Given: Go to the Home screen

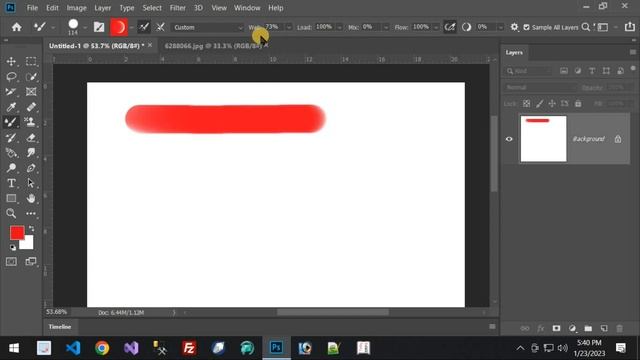Looking at the screenshot, I should click(16, 27).
